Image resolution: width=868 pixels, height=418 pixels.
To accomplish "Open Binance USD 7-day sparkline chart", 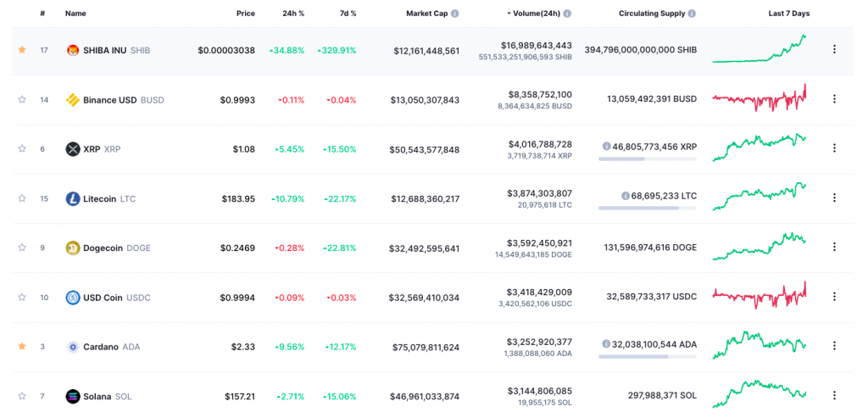I will click(x=759, y=98).
